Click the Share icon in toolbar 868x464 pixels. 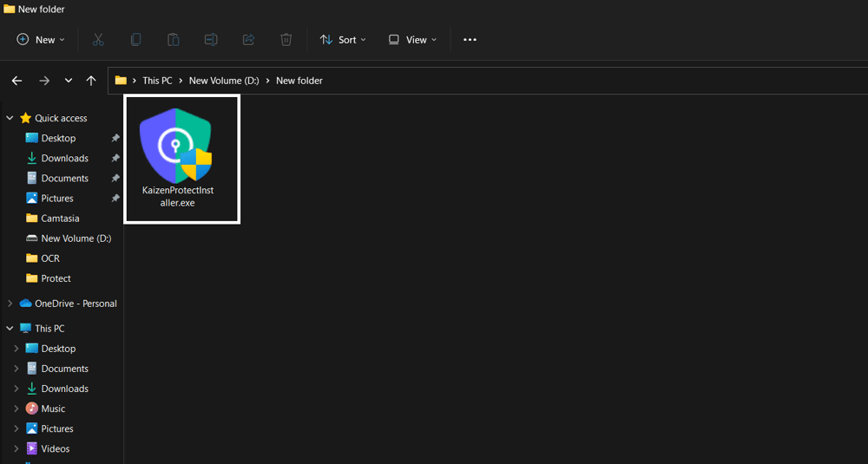[248, 40]
